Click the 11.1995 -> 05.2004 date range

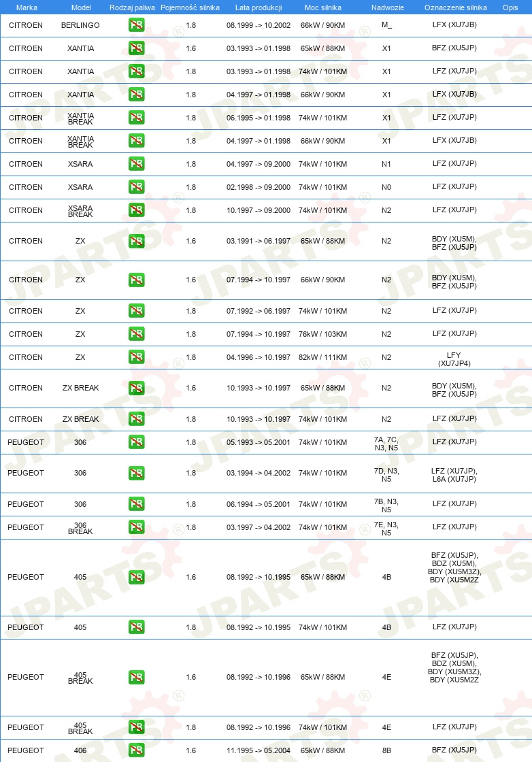pos(259,751)
